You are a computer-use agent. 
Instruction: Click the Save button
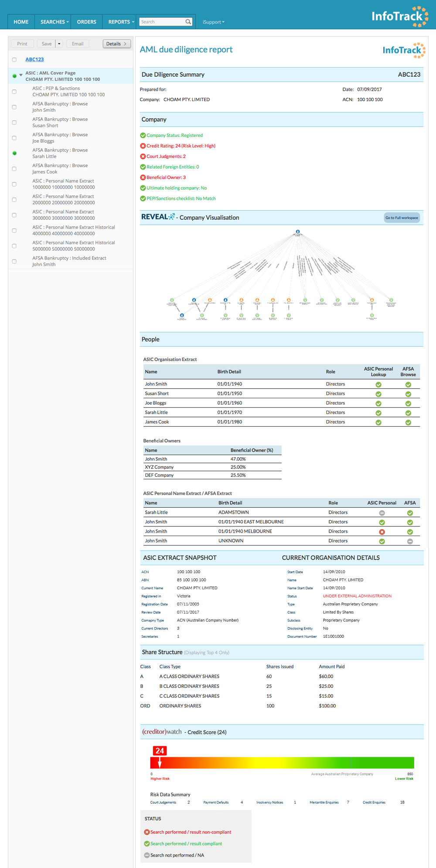coord(46,44)
